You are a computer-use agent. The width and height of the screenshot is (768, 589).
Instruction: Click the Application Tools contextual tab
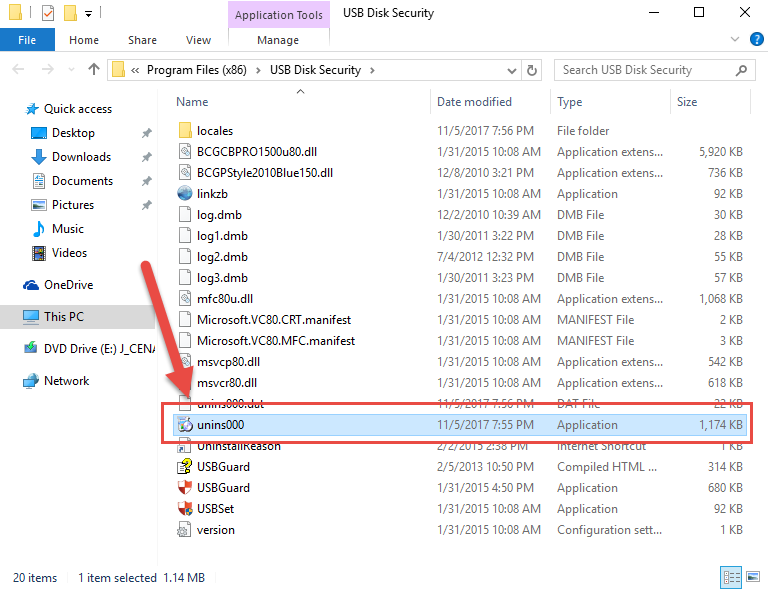click(279, 15)
